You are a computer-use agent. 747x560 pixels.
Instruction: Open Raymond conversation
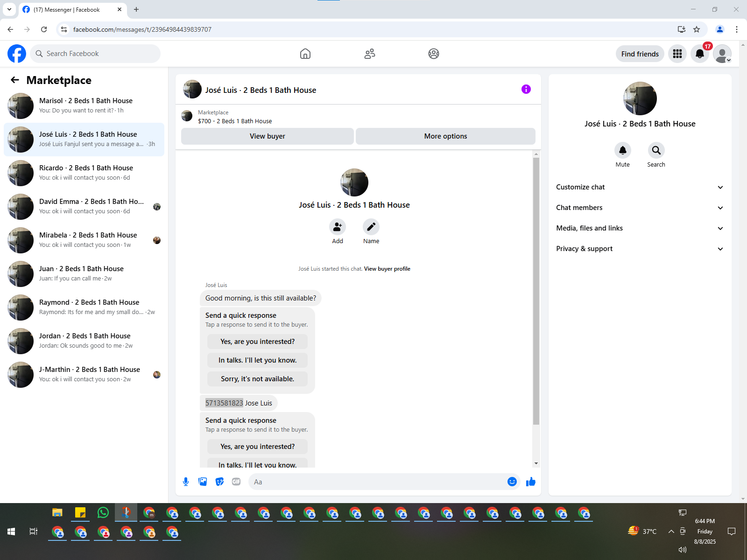(84, 308)
